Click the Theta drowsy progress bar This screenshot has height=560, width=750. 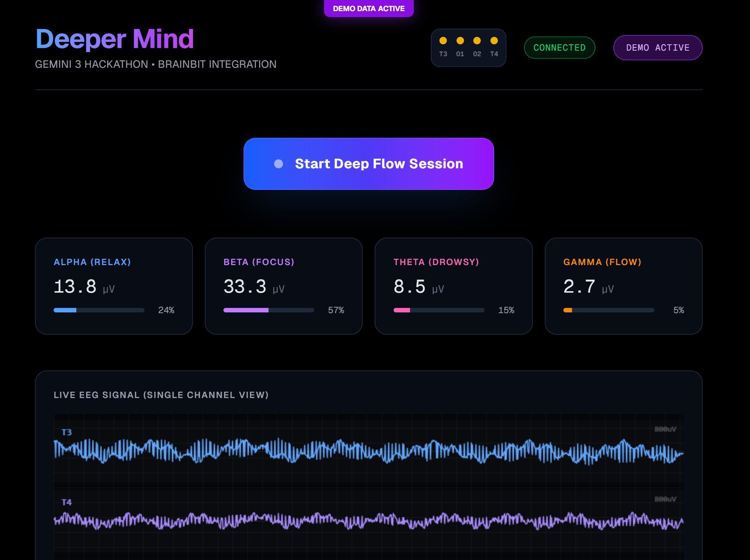pyautogui.click(x=439, y=310)
